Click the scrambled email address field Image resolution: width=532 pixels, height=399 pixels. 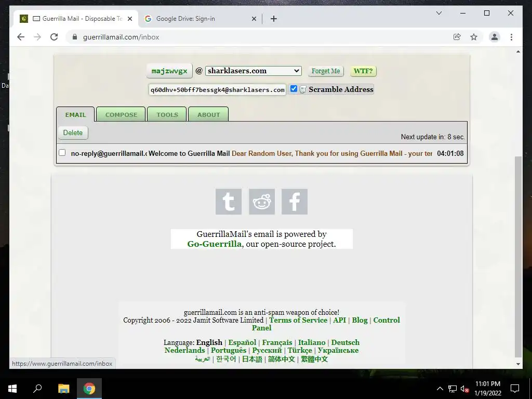point(217,90)
